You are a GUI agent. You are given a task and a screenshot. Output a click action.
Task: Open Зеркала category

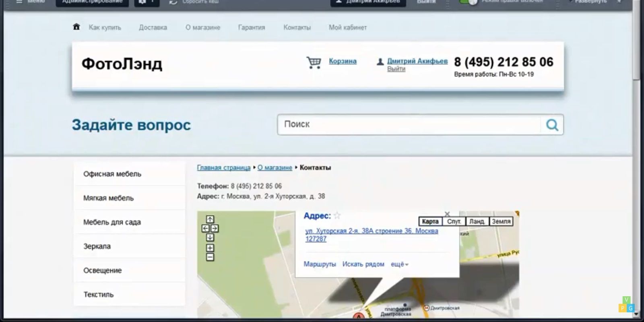pyautogui.click(x=129, y=246)
